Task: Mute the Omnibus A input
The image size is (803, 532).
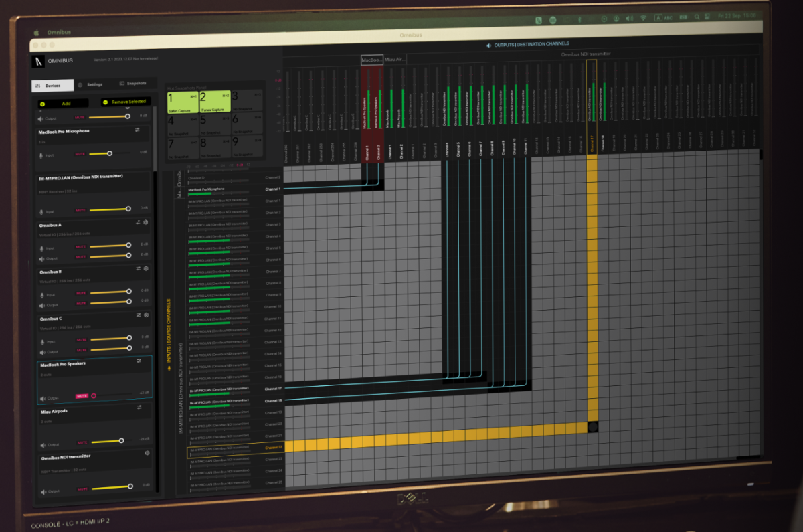Action: (81, 247)
